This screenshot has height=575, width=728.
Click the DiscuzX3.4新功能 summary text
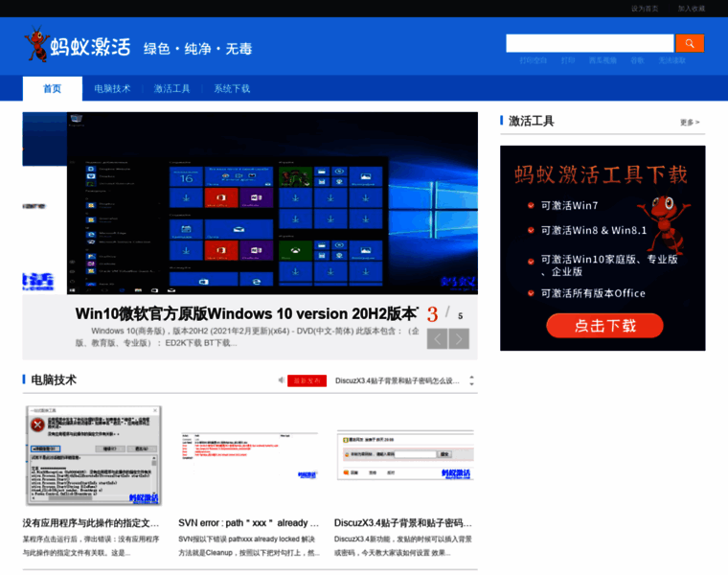click(403, 545)
